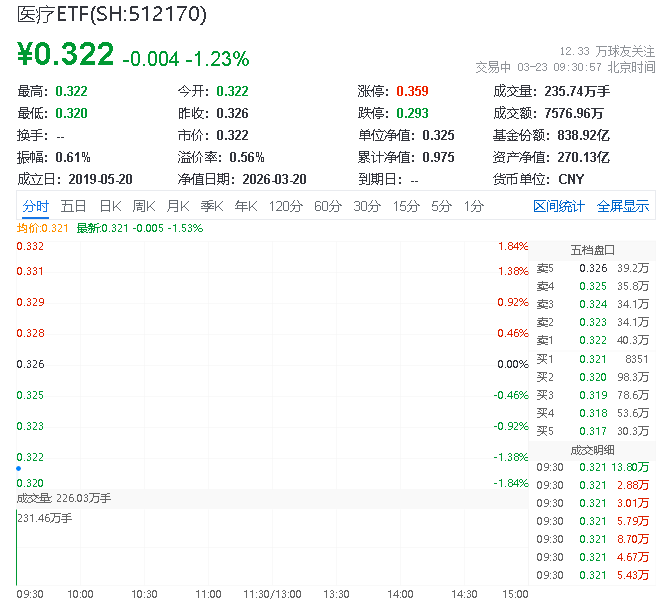Select the 五日 chart tab
This screenshot has width=656, height=613.
73,206
